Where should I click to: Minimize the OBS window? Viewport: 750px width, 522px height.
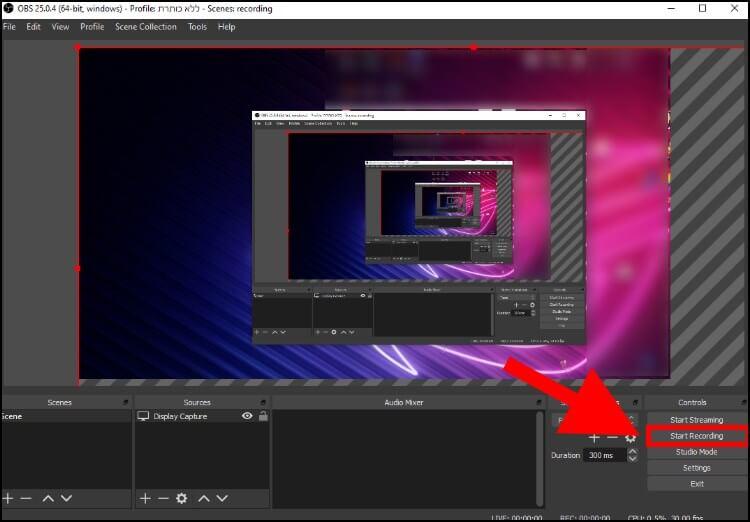672,8
